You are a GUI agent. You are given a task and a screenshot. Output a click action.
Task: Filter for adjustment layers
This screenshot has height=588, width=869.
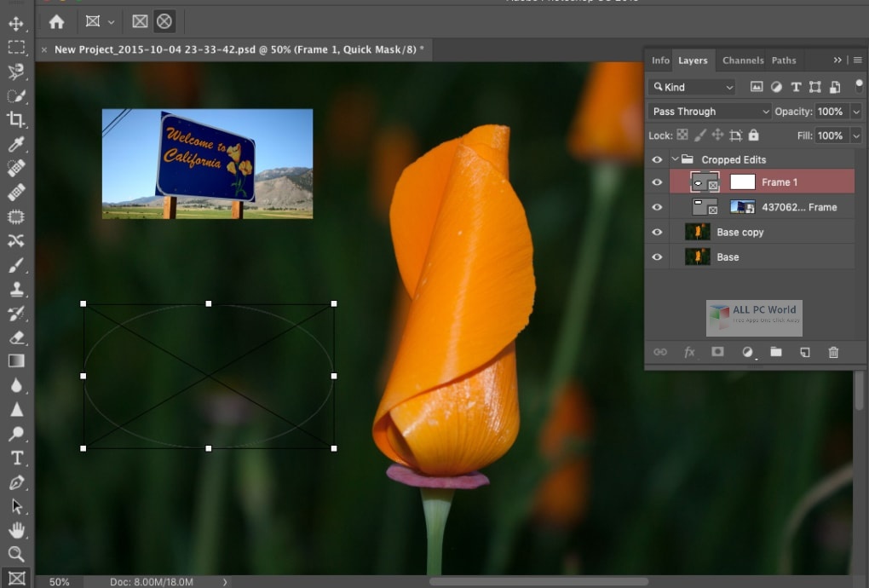[x=776, y=86]
